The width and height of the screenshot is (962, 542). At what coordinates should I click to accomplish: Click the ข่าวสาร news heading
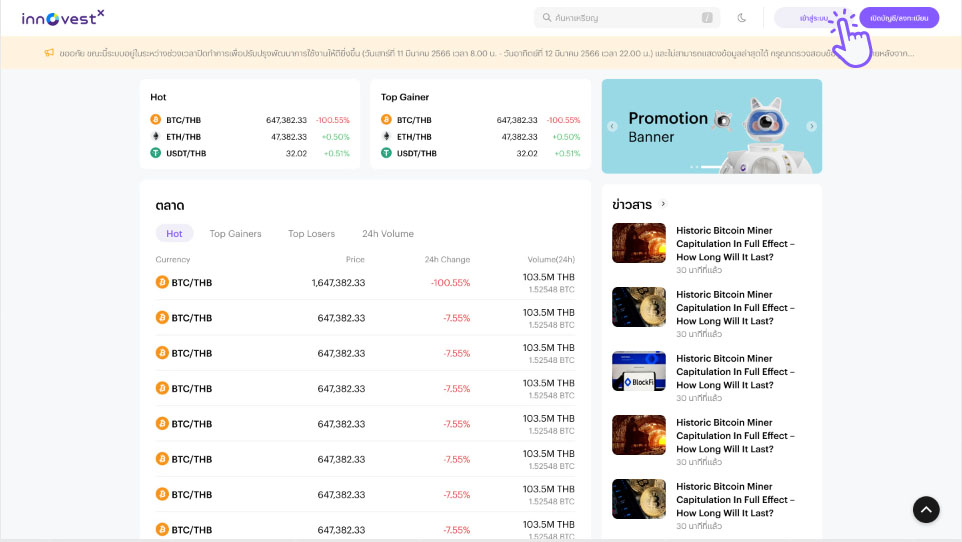pos(632,204)
